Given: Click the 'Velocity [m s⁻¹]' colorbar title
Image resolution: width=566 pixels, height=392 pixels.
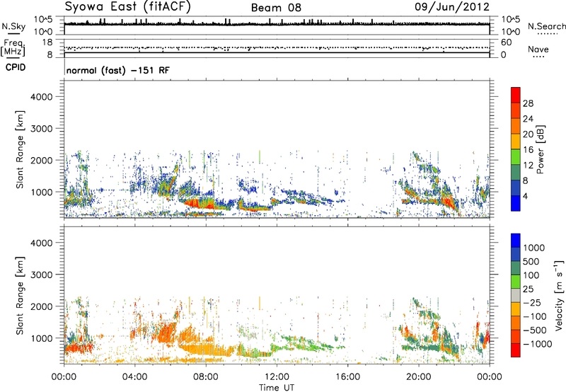Looking at the screenshot, I should coord(559,295).
